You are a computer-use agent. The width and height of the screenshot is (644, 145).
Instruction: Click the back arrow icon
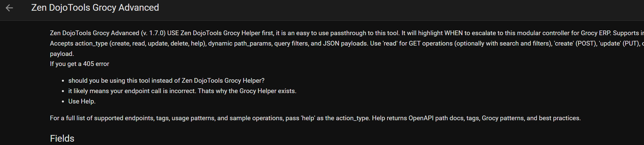tap(9, 8)
